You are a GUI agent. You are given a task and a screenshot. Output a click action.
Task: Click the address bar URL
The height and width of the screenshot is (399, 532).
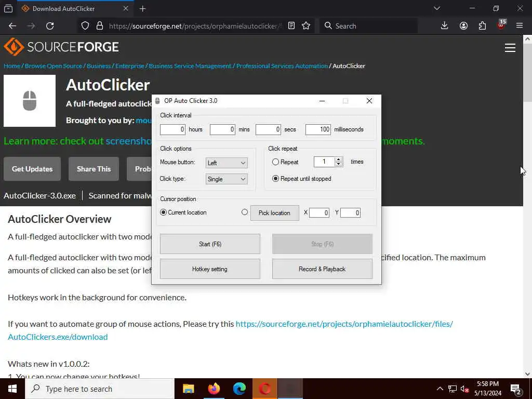point(195,26)
